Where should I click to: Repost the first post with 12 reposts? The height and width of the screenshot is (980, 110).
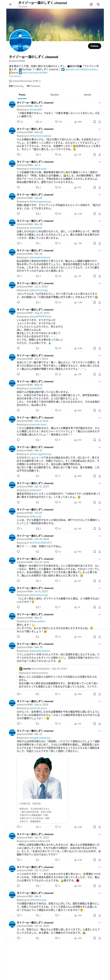[37, 122]
